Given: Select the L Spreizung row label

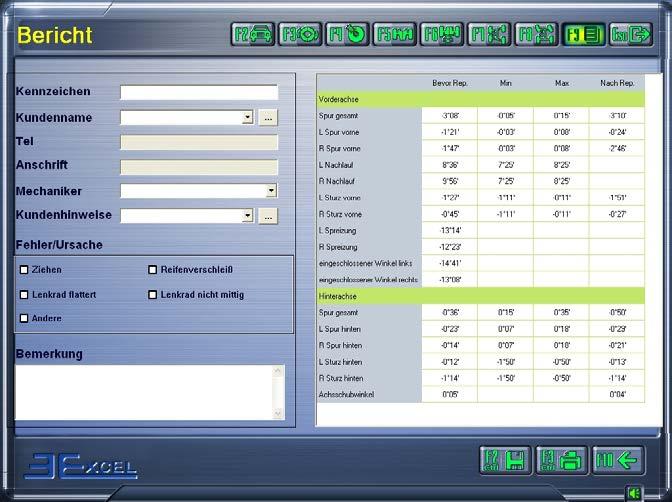Looking at the screenshot, I should [338, 231].
